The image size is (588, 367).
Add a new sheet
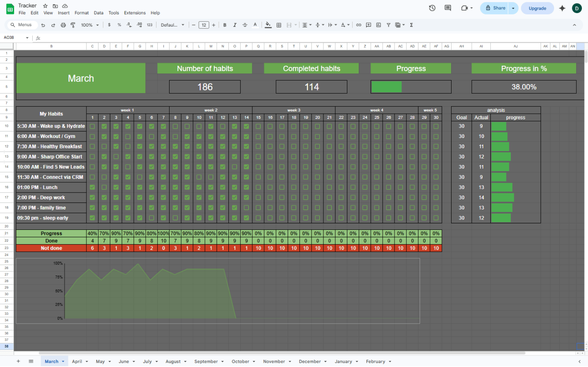click(18, 361)
